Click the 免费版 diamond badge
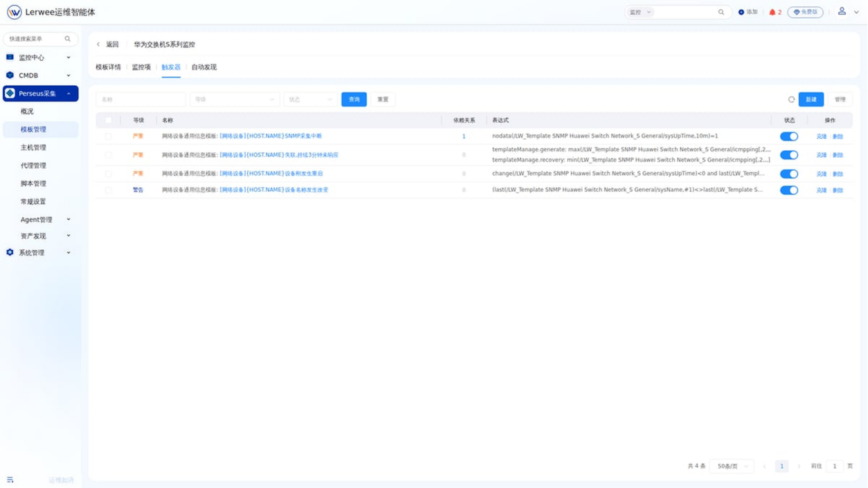The width and height of the screenshot is (868, 488). pos(805,12)
